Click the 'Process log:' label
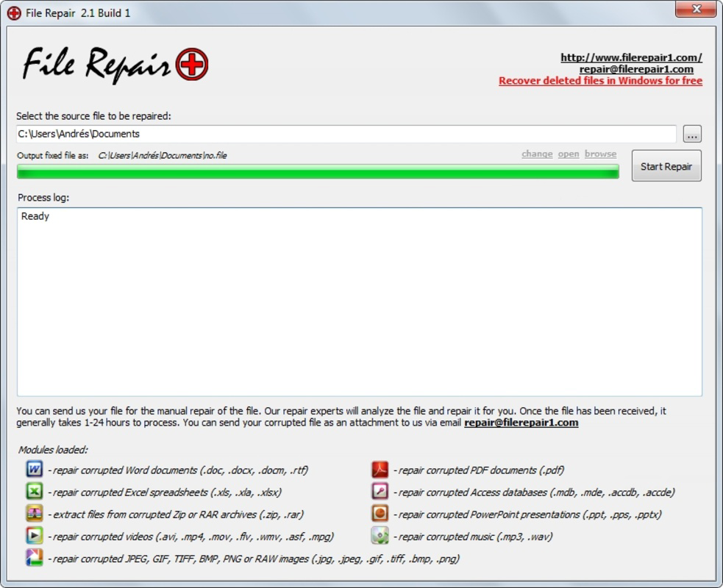 [x=43, y=198]
